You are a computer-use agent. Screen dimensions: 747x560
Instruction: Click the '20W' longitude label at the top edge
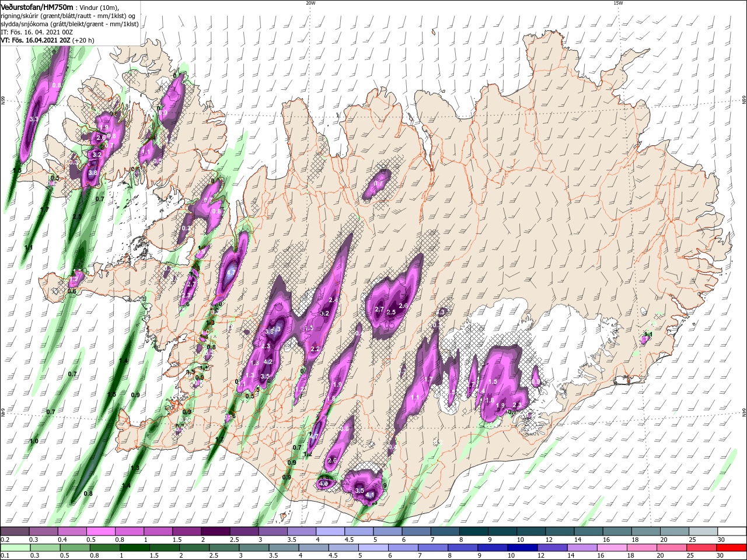pyautogui.click(x=310, y=3)
